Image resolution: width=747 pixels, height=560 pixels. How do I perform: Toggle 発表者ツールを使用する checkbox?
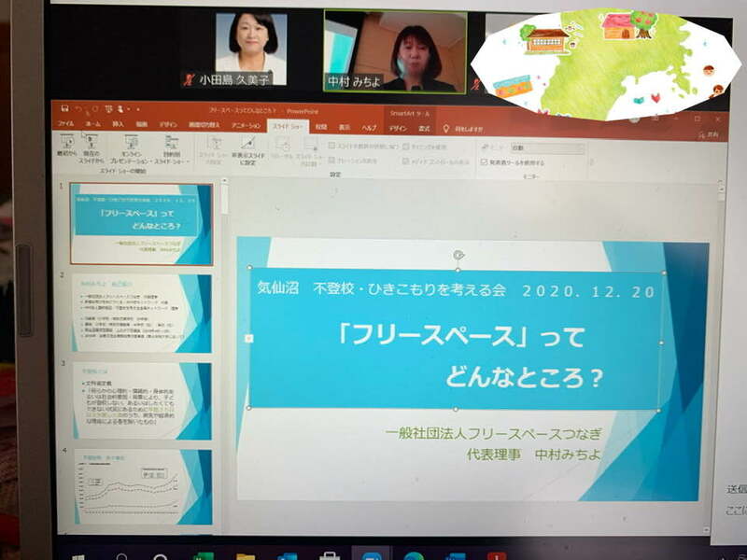click(484, 162)
